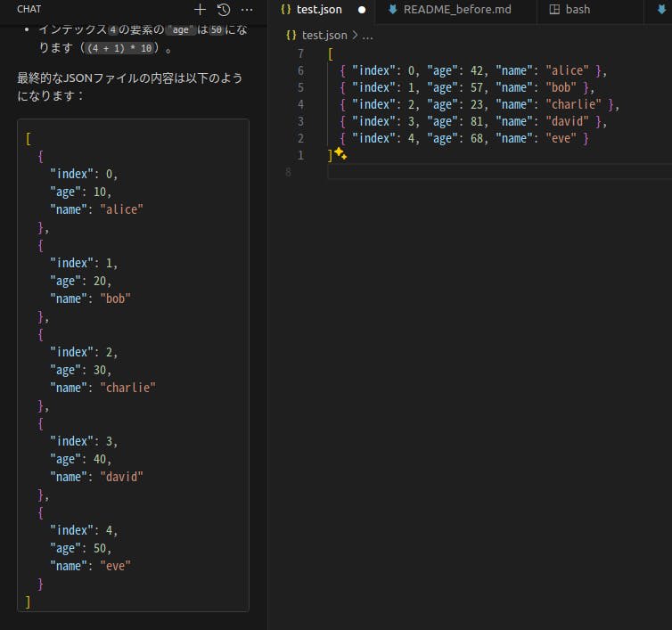The width and height of the screenshot is (672, 630).
Task: Click "eve" in chat code block
Action: pos(115,566)
